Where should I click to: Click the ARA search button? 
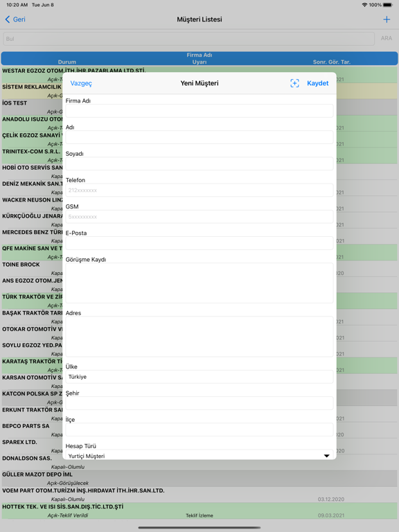[x=387, y=38]
